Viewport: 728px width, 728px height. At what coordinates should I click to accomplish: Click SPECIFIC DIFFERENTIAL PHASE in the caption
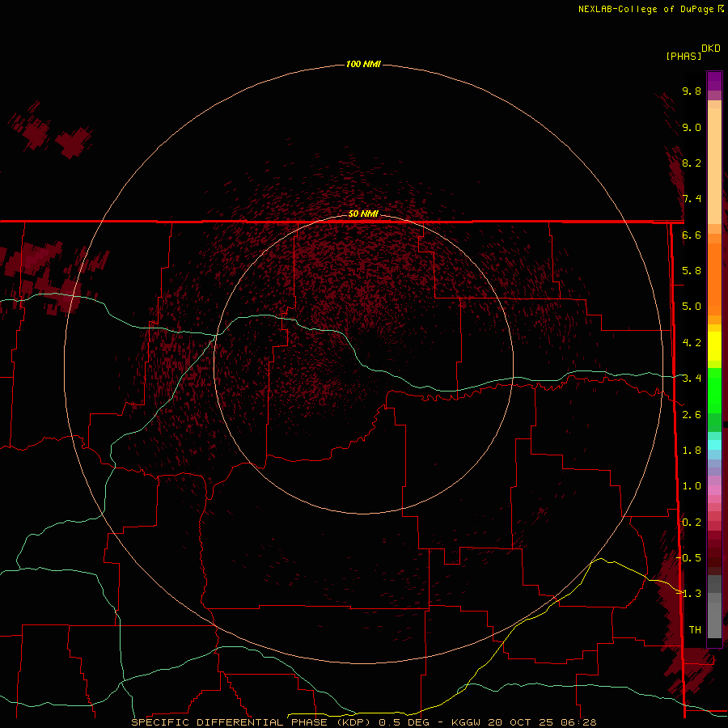click(x=231, y=722)
